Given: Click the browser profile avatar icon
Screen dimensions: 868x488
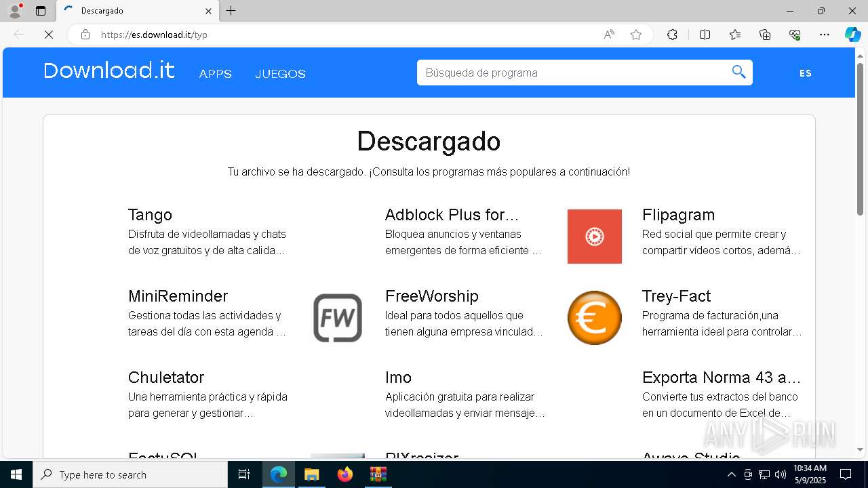Looking at the screenshot, I should (x=15, y=11).
